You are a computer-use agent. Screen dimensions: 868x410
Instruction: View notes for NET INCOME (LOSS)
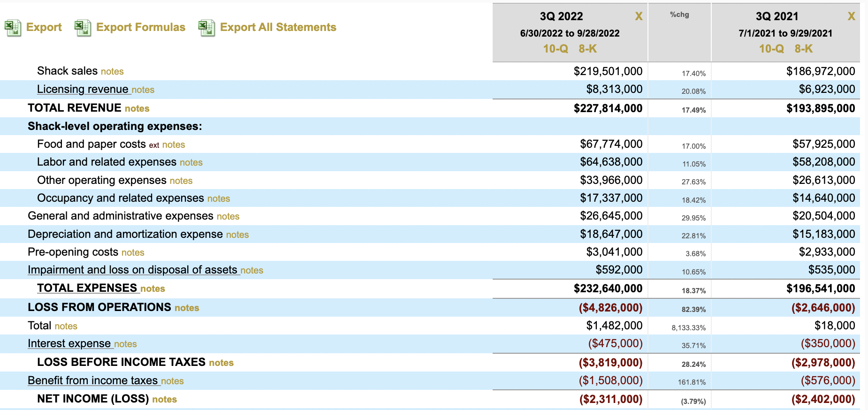[164, 399]
